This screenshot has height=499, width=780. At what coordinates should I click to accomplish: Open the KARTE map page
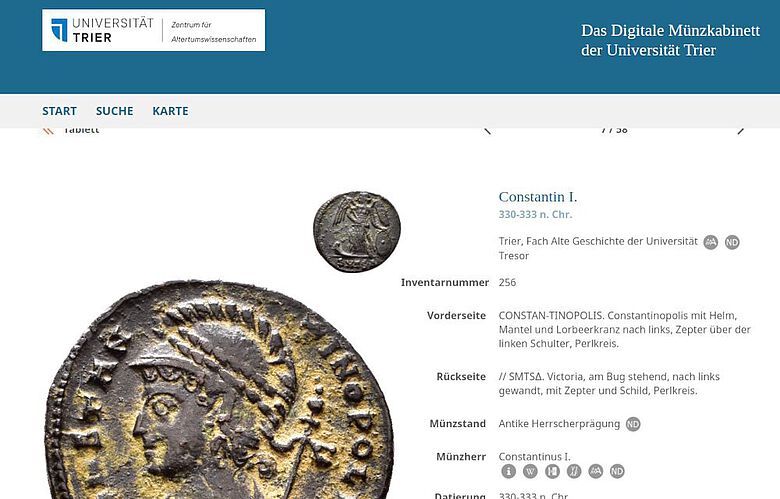[170, 111]
